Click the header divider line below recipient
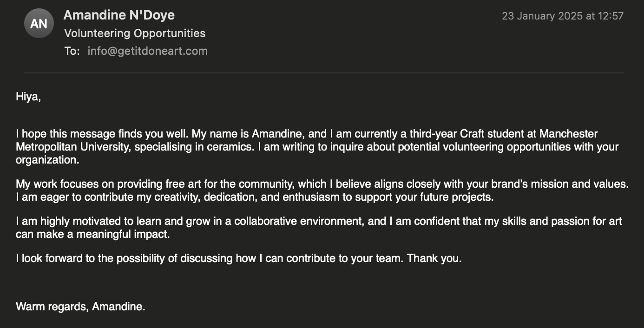644x328 pixels. coord(324,73)
